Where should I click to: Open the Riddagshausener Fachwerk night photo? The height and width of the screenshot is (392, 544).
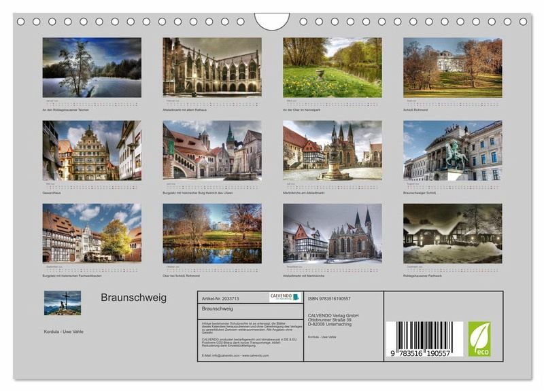[452, 233]
